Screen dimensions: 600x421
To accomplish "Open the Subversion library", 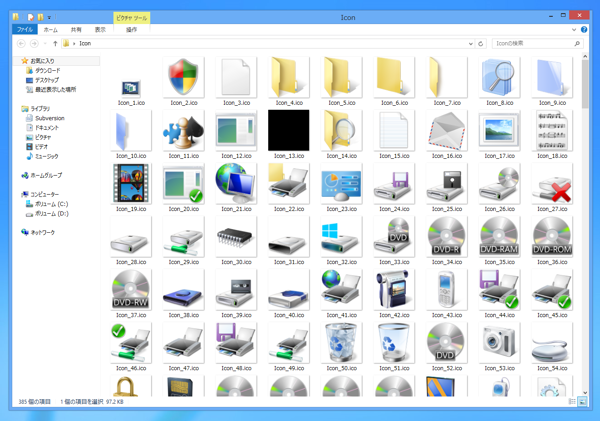I will pyautogui.click(x=50, y=118).
